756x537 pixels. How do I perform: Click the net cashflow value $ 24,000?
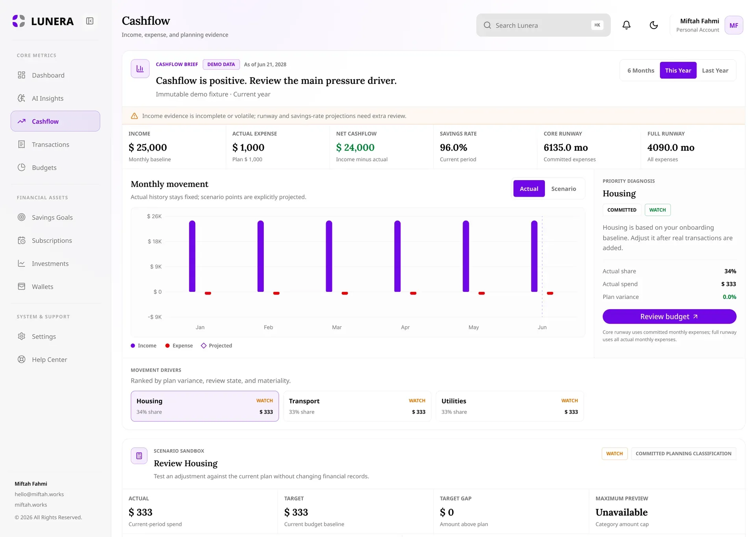355,148
